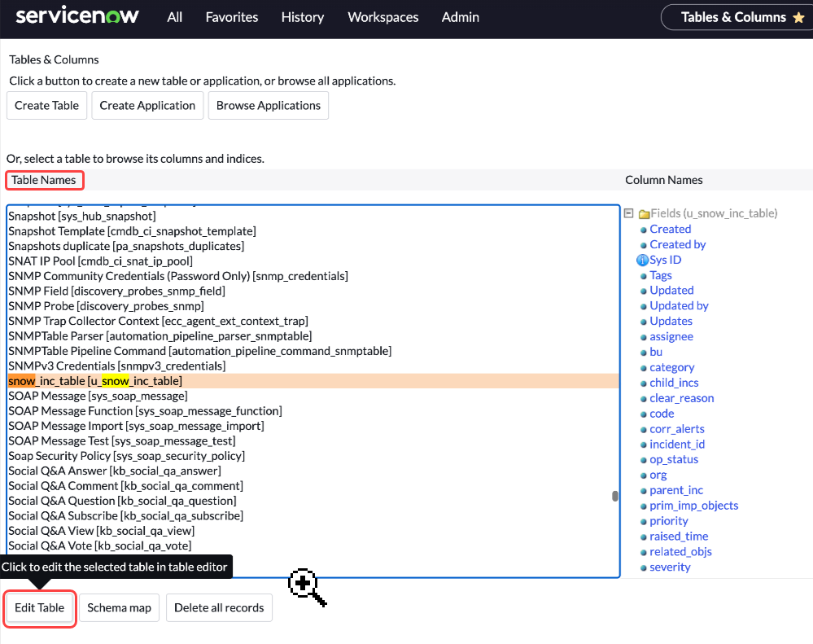This screenshot has width=813, height=644.
Task: Select the Social Q&A Vote row
Action: [x=313, y=546]
